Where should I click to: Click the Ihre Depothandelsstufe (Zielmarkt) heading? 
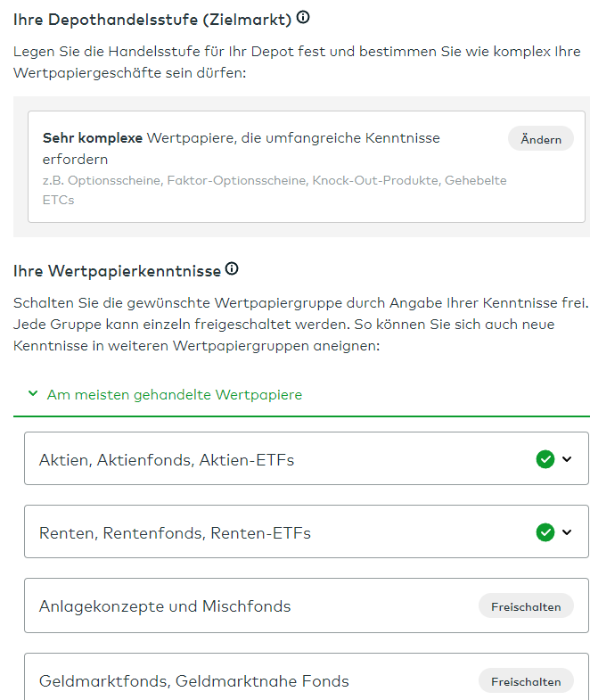point(152,19)
